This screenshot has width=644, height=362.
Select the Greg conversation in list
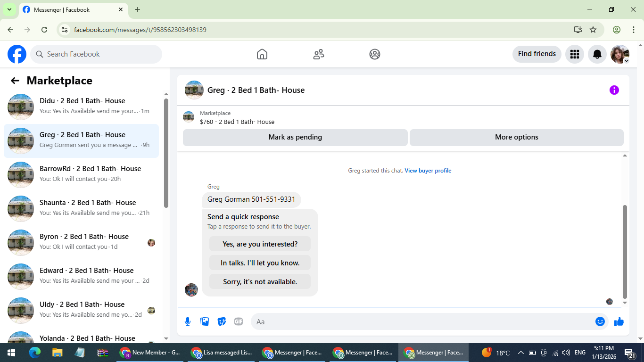coord(81,141)
